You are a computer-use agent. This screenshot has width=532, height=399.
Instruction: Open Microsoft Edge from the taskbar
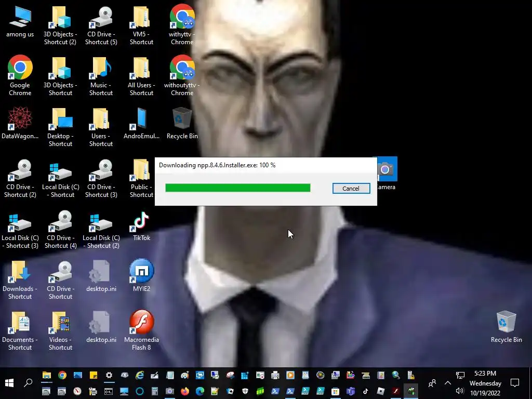click(200, 391)
